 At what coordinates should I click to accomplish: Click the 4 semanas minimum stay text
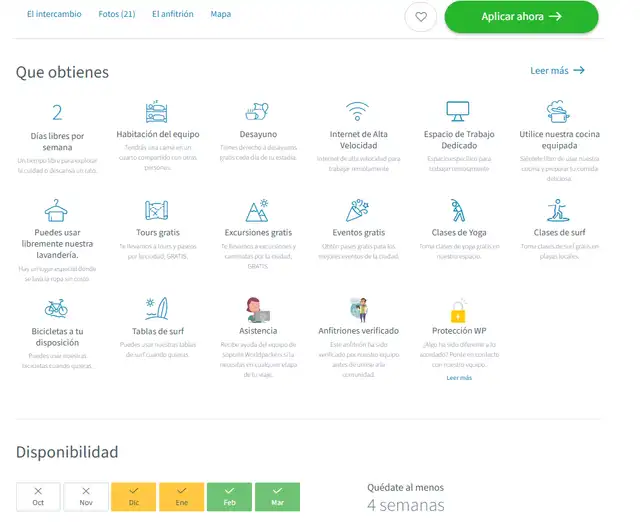(x=405, y=505)
